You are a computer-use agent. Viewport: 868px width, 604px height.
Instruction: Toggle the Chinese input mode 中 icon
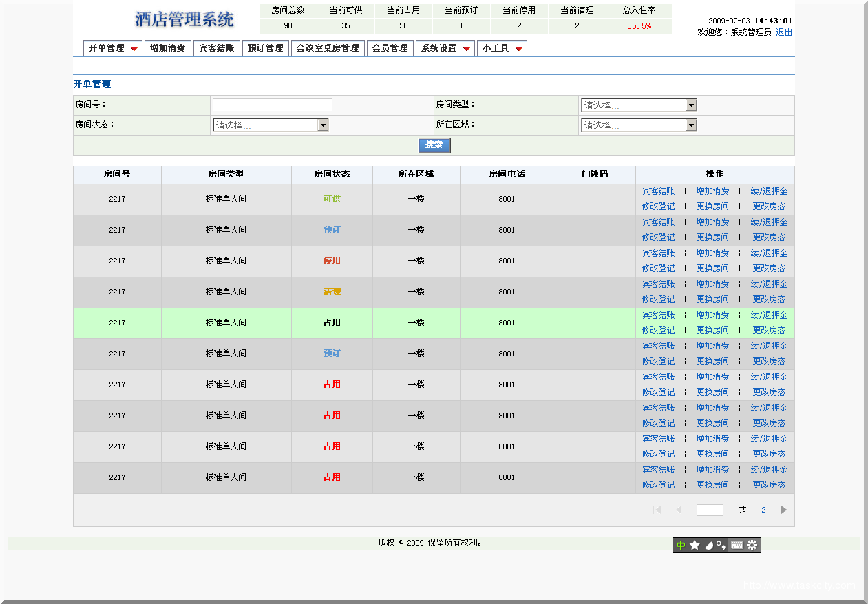[681, 545]
